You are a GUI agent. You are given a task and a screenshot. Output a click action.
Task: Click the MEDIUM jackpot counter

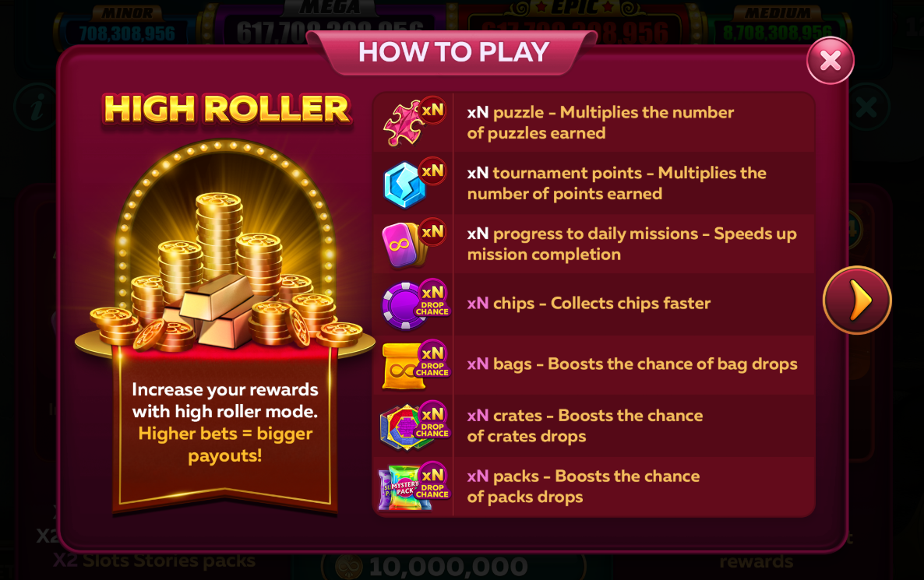click(x=778, y=27)
